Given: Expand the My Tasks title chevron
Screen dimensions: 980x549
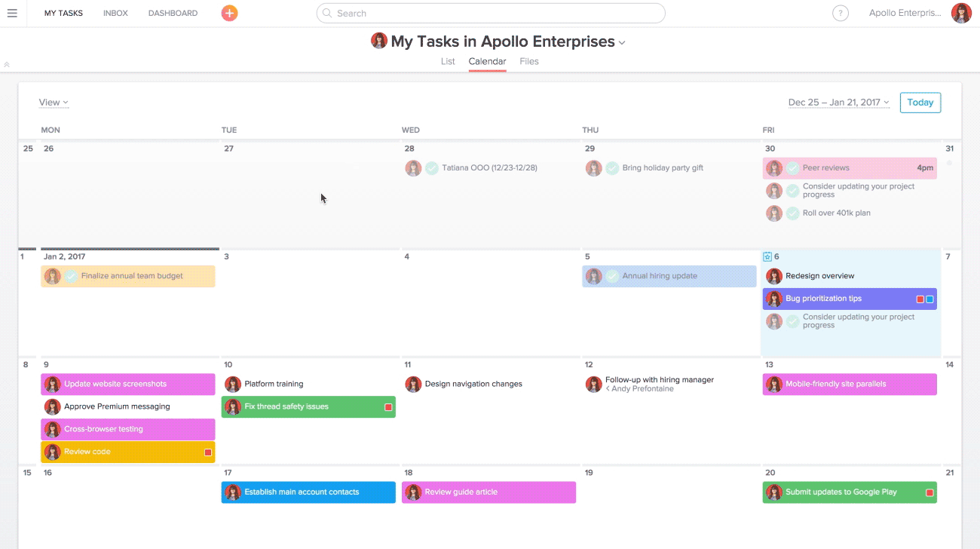Looking at the screenshot, I should tap(622, 43).
